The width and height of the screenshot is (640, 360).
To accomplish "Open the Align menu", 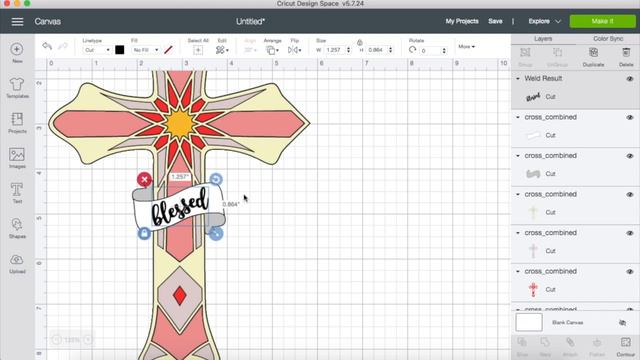I will (x=250, y=50).
